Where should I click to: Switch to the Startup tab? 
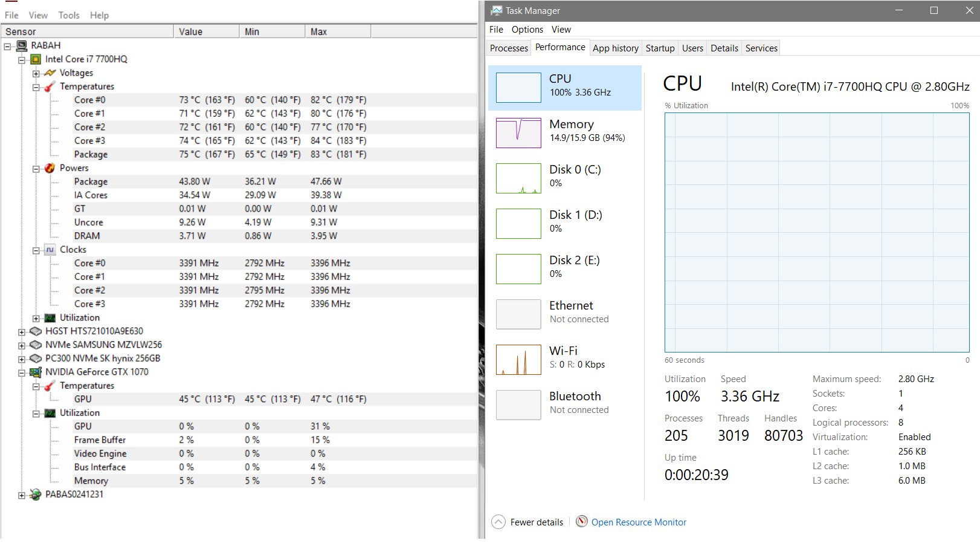tap(660, 48)
